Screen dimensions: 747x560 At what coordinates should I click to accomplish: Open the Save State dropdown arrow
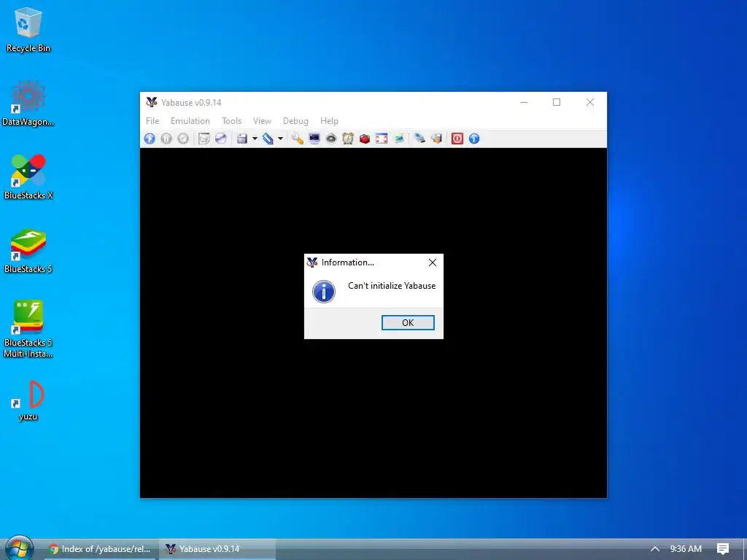[255, 139]
